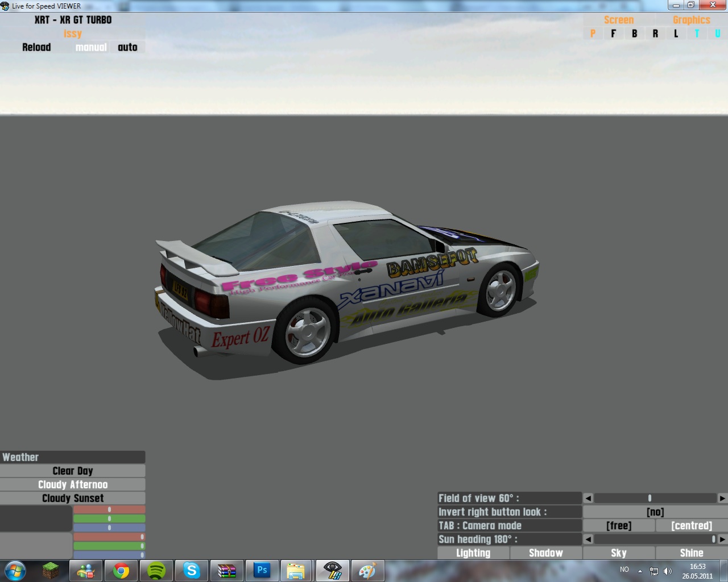728x582 pixels.
Task: Click the network tray icon
Action: coord(654,571)
